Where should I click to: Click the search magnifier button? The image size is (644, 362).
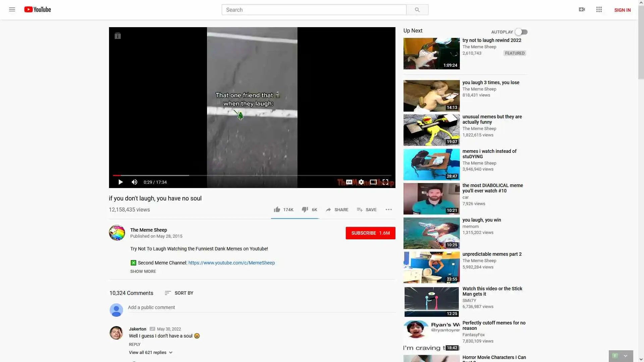click(417, 10)
